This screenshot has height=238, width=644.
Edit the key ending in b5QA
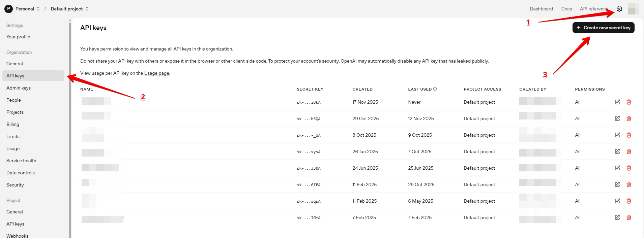[x=617, y=118]
